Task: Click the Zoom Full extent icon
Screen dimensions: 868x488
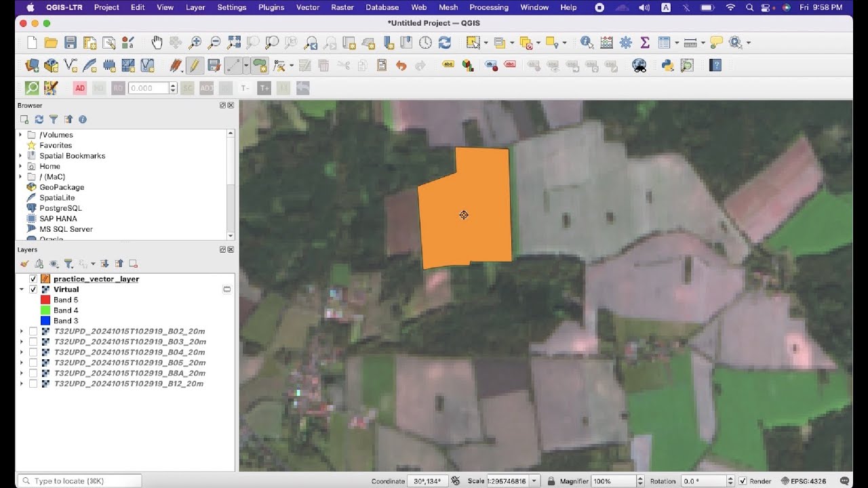Action: (x=233, y=43)
